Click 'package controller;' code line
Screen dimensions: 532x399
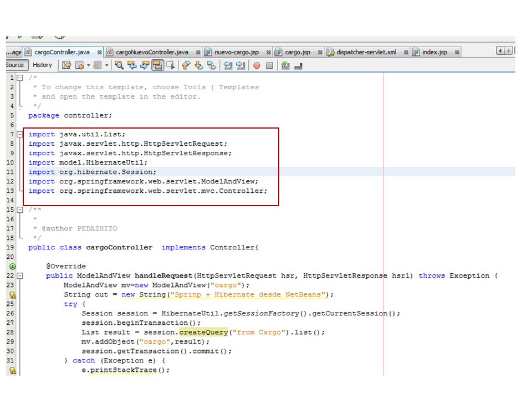[70, 116]
